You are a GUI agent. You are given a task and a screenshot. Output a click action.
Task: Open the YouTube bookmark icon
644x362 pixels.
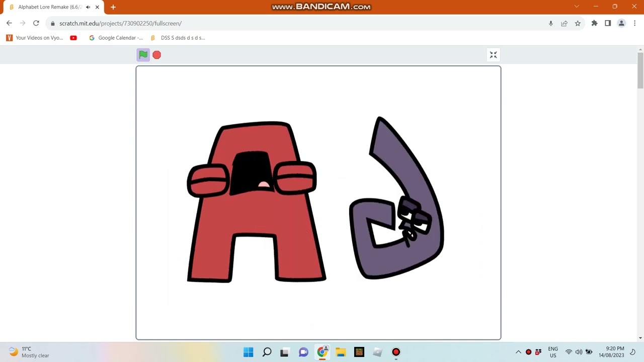73,38
